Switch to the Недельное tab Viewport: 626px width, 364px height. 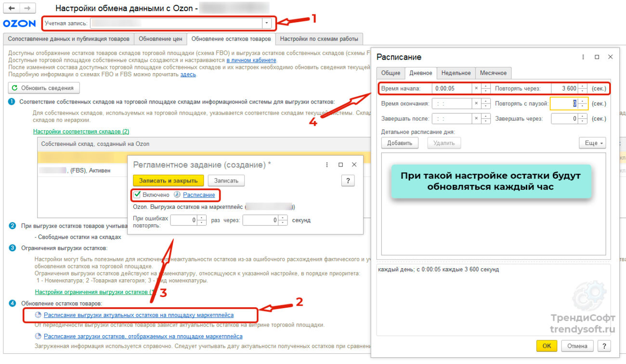tap(456, 73)
